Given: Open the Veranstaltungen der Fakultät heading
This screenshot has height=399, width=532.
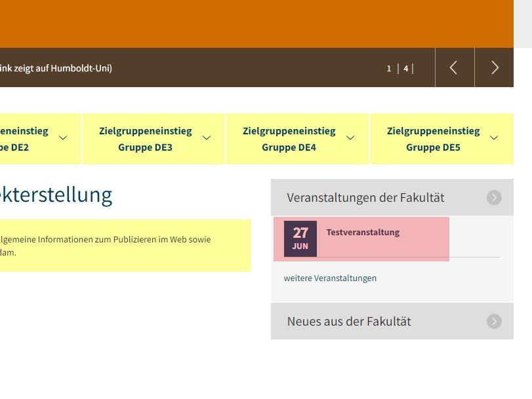Looking at the screenshot, I should pyautogui.click(x=365, y=197).
